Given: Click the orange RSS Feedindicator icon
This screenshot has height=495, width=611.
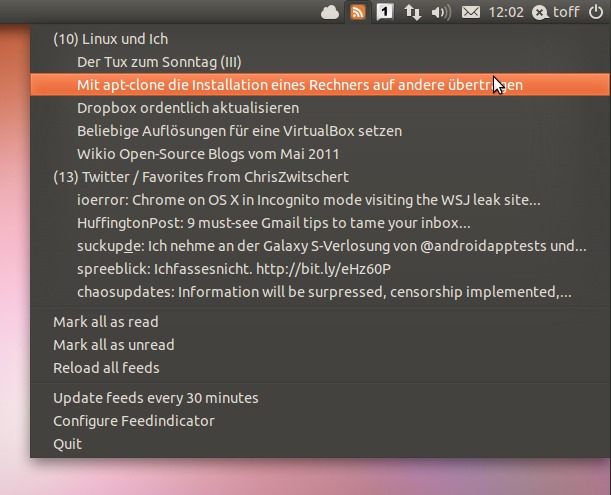Looking at the screenshot, I should [x=357, y=12].
